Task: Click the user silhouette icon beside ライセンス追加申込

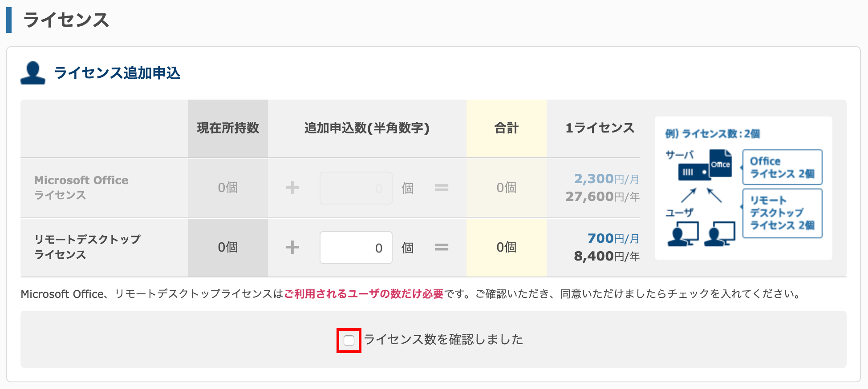Action: [x=33, y=73]
